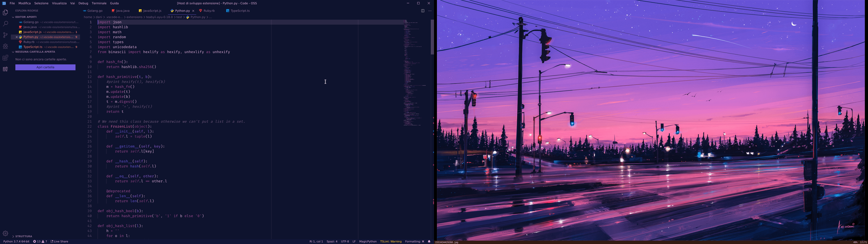
Task: Show the errors and warnings count panel
Action: [x=40, y=241]
